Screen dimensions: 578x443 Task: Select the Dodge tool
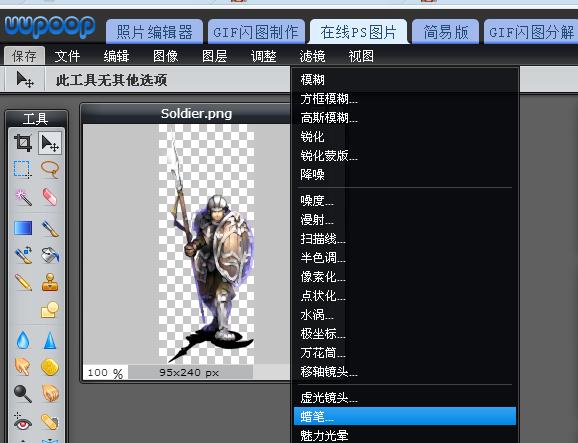(x=23, y=394)
